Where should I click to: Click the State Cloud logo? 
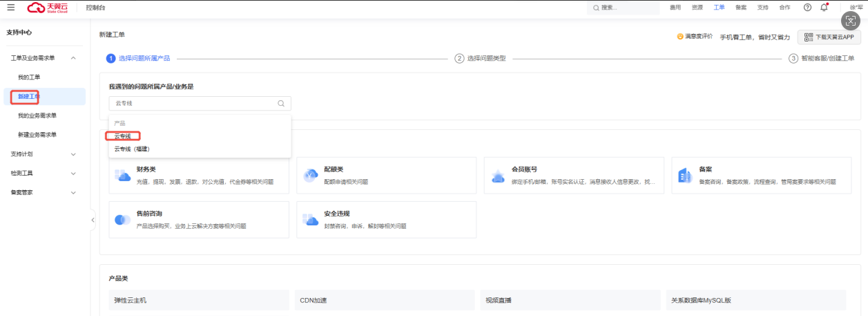coord(48,8)
